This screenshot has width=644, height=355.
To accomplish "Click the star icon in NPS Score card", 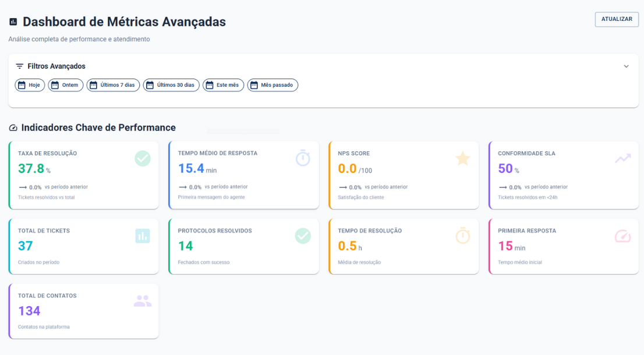I will pos(463,158).
